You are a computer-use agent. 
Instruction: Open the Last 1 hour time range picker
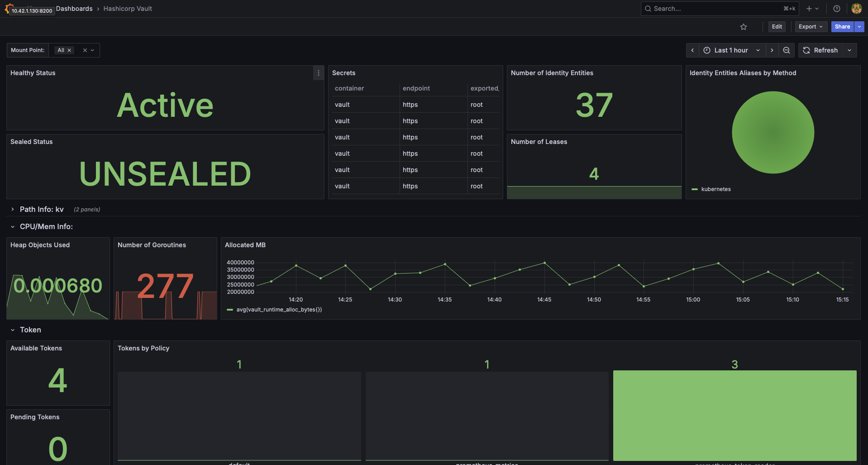click(731, 50)
